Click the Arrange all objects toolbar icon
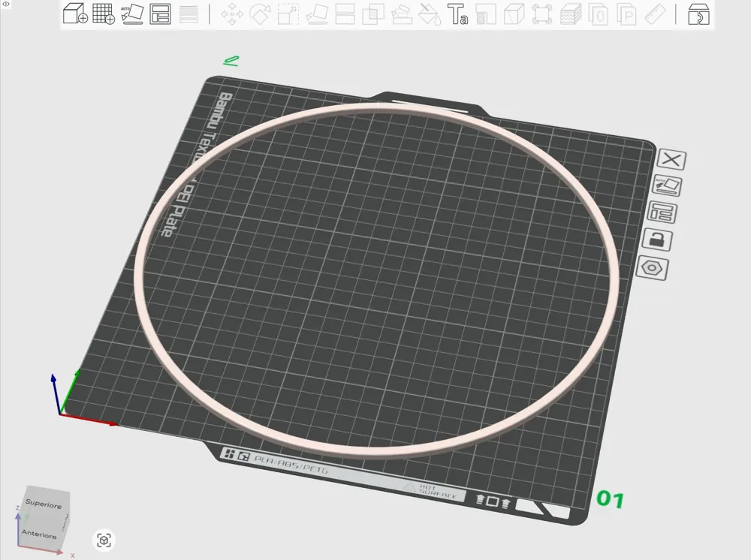Viewport: 751px width, 560px height. (x=161, y=14)
